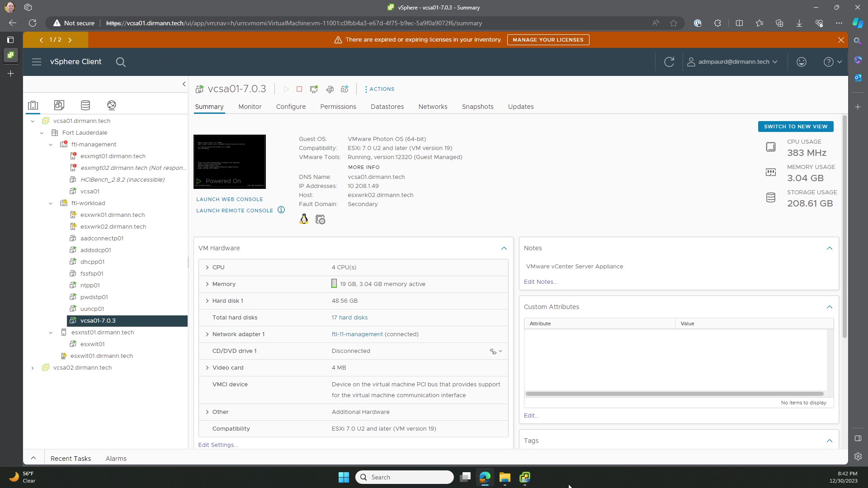Click SWITCH TO NEW VIEW button

click(796, 127)
